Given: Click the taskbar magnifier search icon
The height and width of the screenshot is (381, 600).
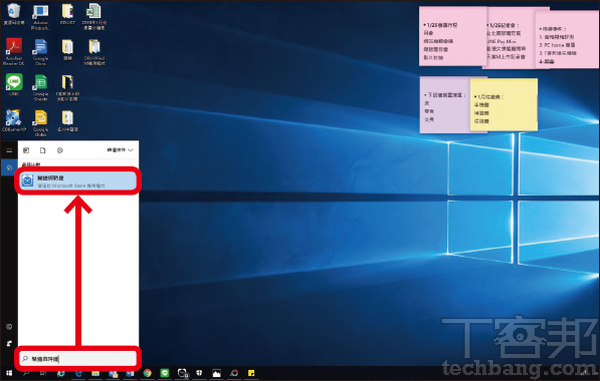Looking at the screenshot, I should tap(26, 373).
